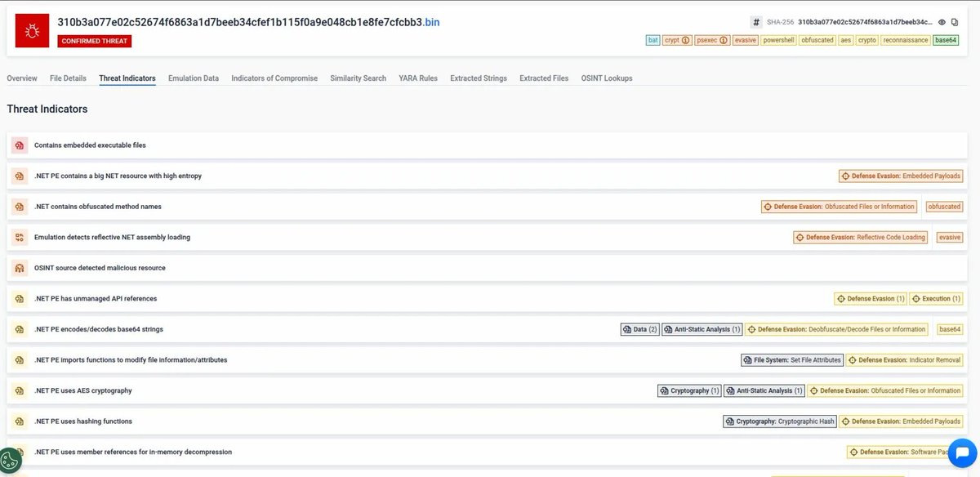Click the red bug threat icon
980x477 pixels.
pyautogui.click(x=32, y=31)
